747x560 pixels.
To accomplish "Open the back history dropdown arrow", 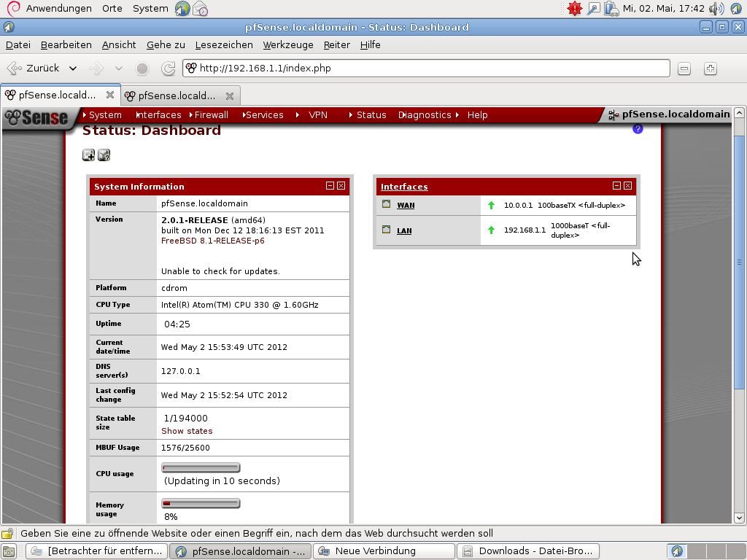I will (73, 69).
